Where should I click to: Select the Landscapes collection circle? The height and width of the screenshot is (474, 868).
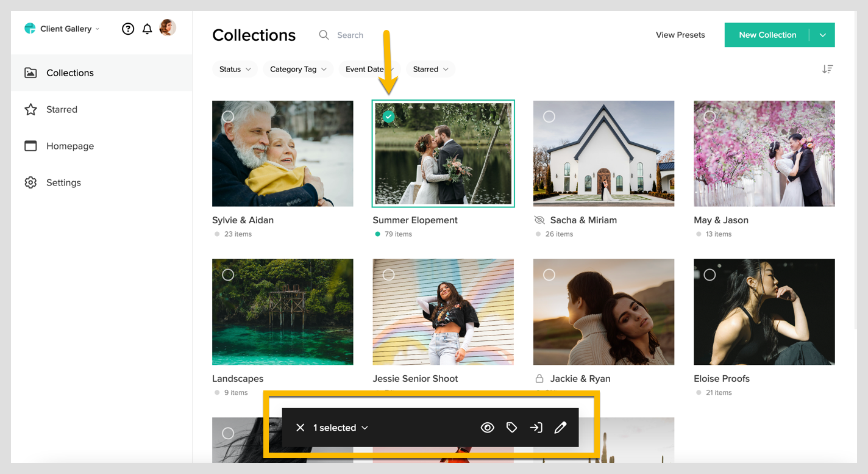228,275
